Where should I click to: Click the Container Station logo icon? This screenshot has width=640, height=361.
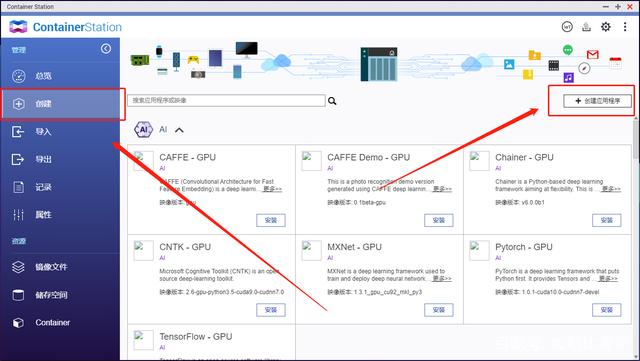point(18,27)
